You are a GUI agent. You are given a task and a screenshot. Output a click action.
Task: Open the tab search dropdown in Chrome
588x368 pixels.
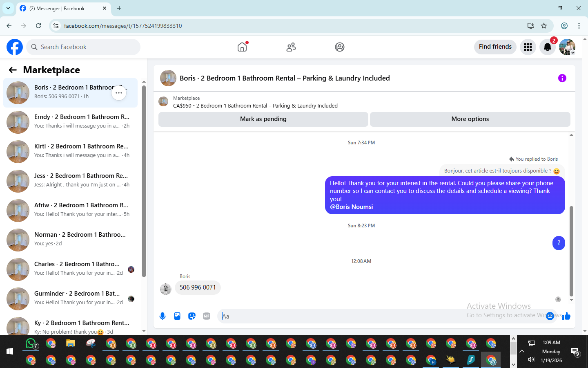[x=8, y=8]
